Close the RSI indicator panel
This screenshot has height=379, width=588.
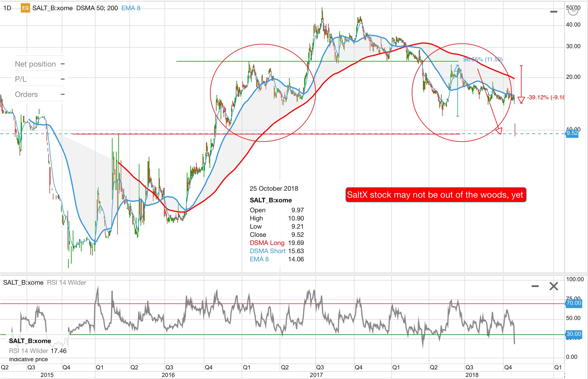[x=554, y=286]
